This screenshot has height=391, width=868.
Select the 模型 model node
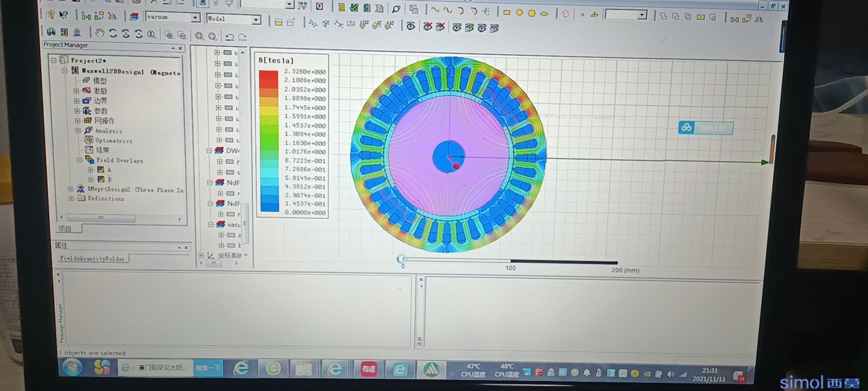pyautogui.click(x=100, y=81)
